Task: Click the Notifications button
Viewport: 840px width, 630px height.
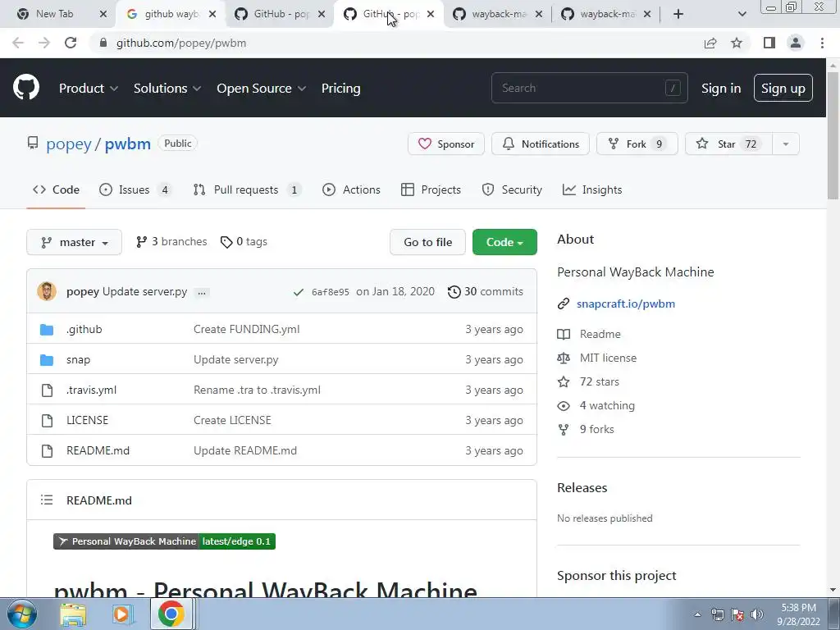Action: (541, 144)
